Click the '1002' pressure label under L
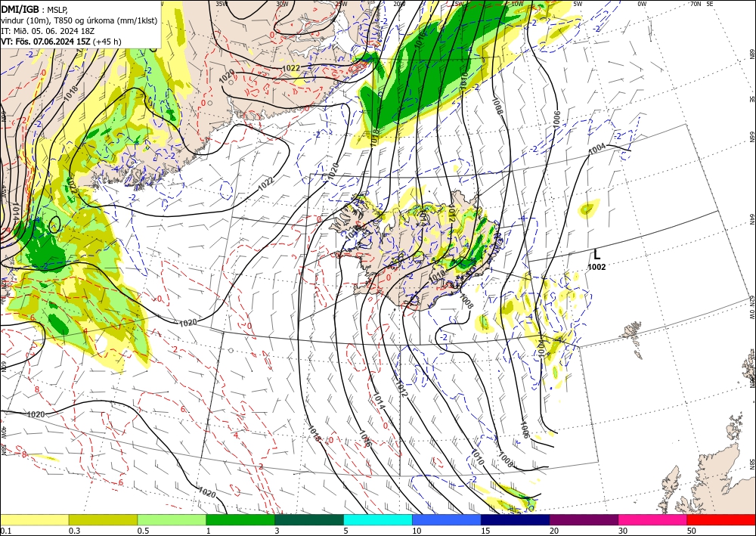This screenshot has width=756, height=536. [x=596, y=267]
